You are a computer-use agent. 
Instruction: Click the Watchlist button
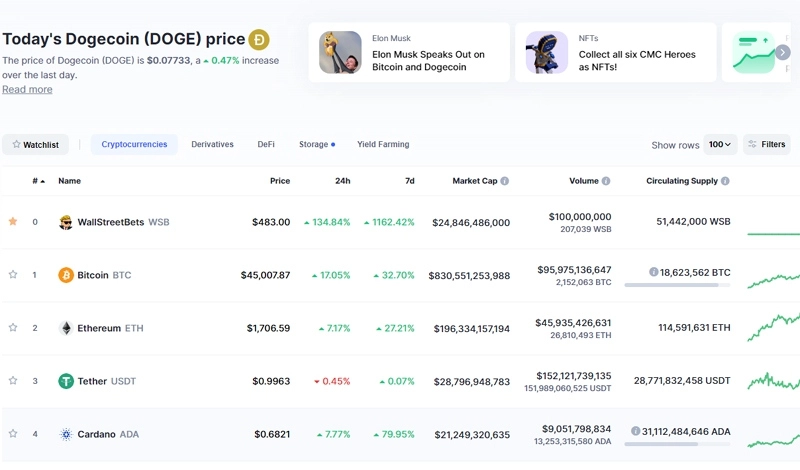(35, 145)
